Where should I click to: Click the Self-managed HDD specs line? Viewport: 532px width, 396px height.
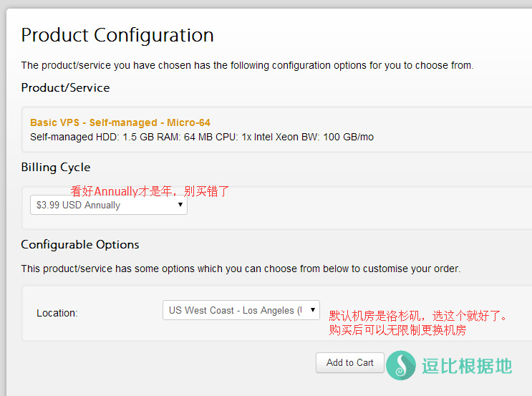[x=201, y=137]
